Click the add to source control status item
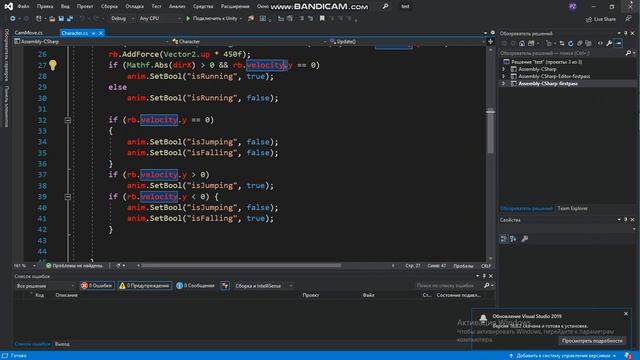640x360 pixels. click(563, 356)
